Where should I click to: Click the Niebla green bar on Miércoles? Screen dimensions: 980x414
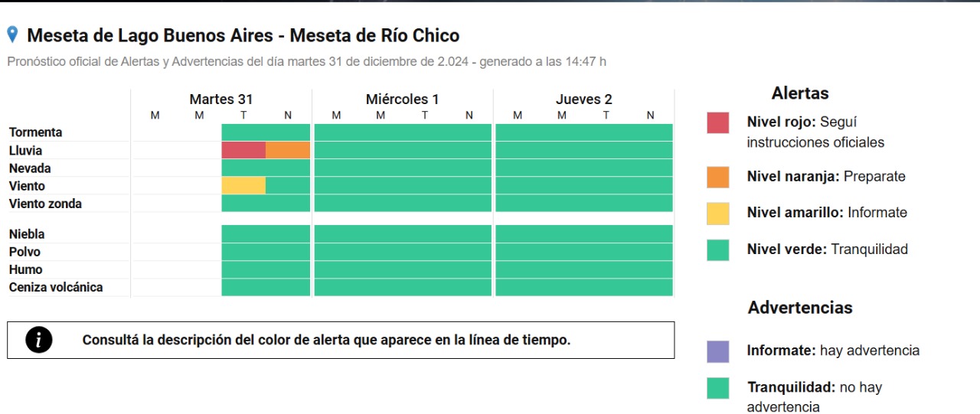pyautogui.click(x=403, y=233)
